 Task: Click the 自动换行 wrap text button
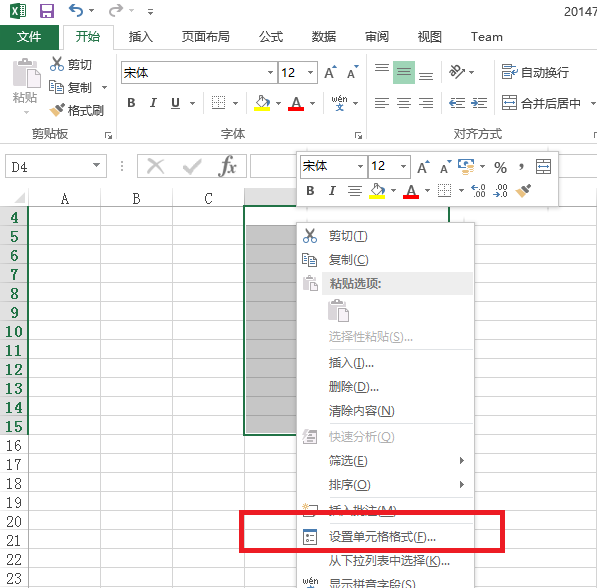(535, 72)
